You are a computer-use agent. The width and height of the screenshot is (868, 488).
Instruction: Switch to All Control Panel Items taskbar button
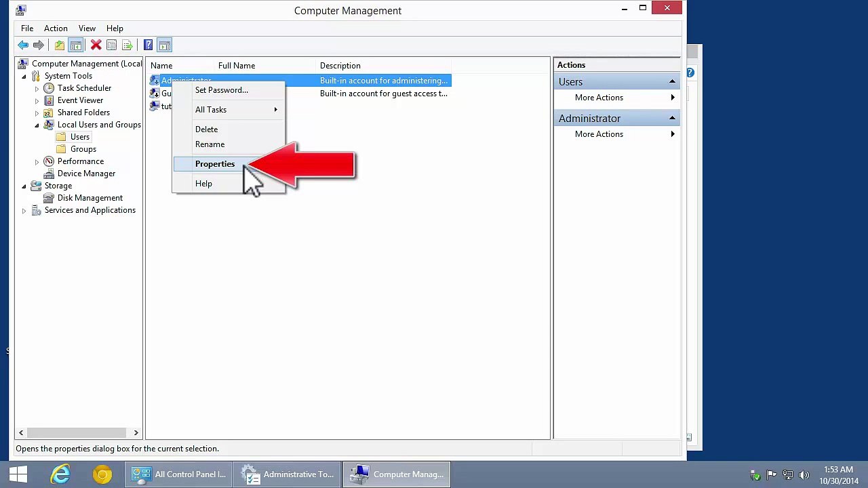(x=179, y=474)
